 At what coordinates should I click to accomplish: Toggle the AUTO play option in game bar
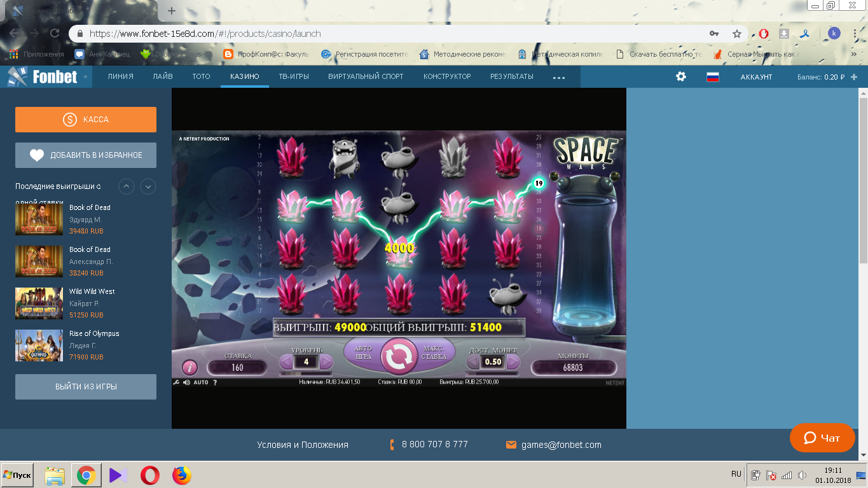pyautogui.click(x=201, y=382)
